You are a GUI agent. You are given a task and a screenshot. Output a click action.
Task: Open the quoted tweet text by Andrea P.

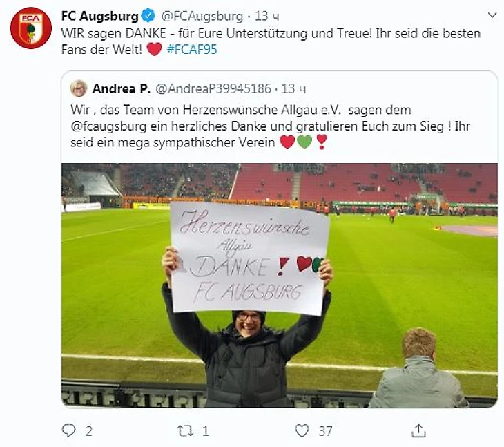[x=271, y=126]
